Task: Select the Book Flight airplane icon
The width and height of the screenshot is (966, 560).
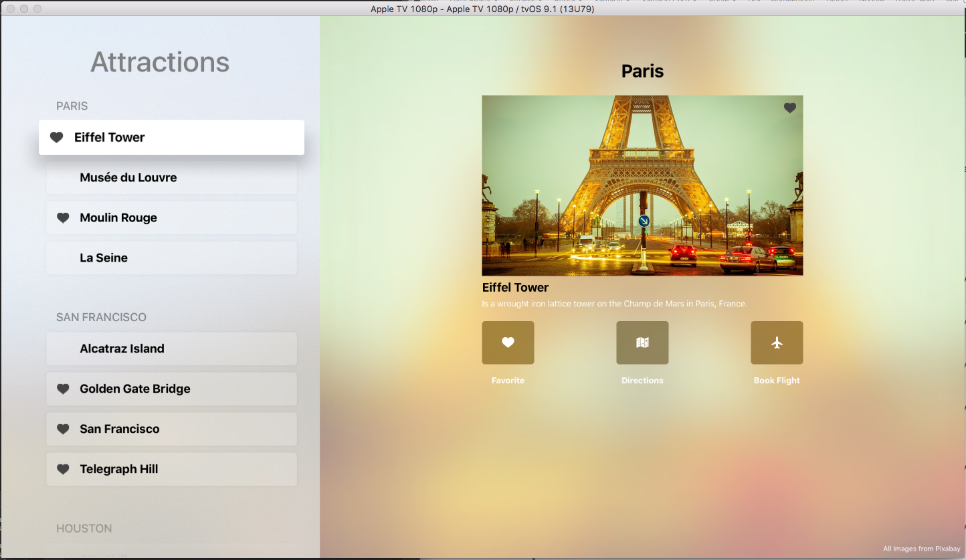Action: (x=777, y=343)
